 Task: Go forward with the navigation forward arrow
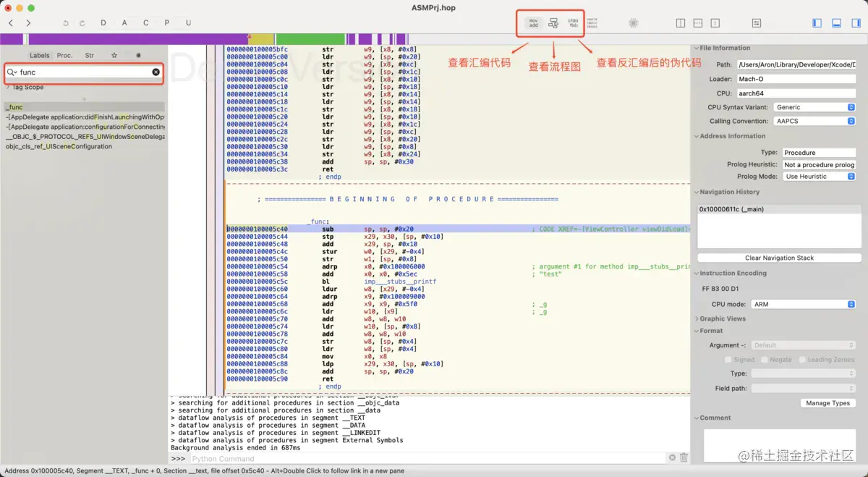[28, 23]
